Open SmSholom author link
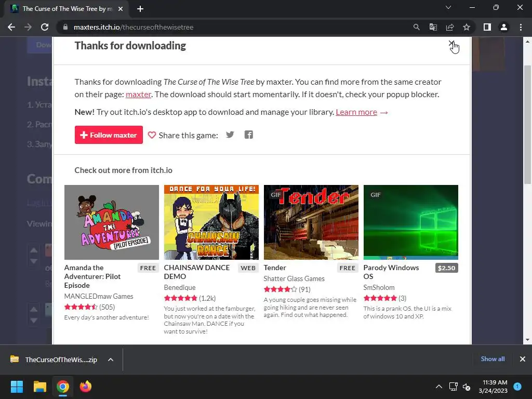 click(x=379, y=287)
